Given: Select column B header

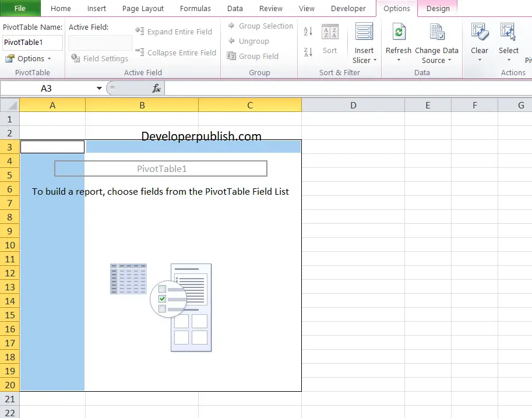Looking at the screenshot, I should [142, 105].
